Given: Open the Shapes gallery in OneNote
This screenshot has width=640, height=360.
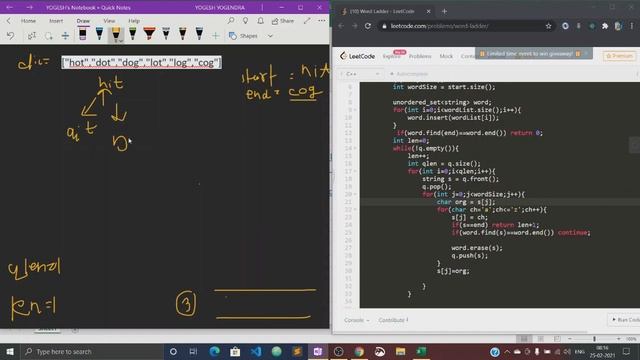Looking at the screenshot, I should (243, 36).
